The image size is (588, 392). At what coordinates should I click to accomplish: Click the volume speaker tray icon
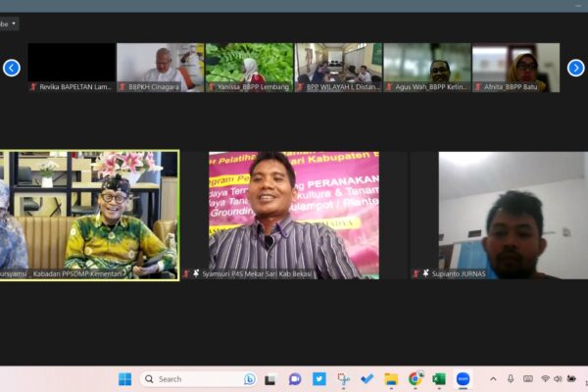[x=558, y=379]
